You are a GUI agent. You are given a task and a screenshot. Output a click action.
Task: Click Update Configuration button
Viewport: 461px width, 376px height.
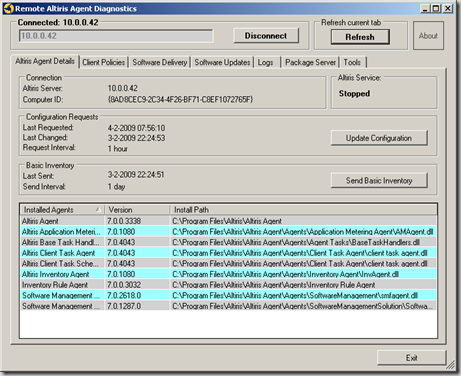[379, 138]
